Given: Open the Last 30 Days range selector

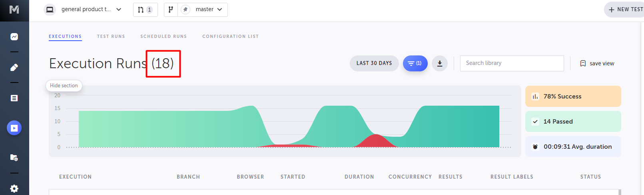Looking at the screenshot, I should (374, 63).
